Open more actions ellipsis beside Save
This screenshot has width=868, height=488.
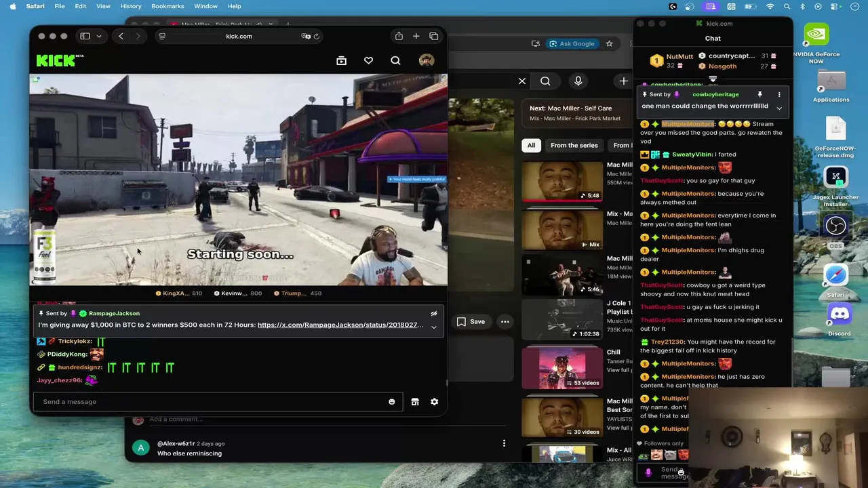tap(505, 321)
